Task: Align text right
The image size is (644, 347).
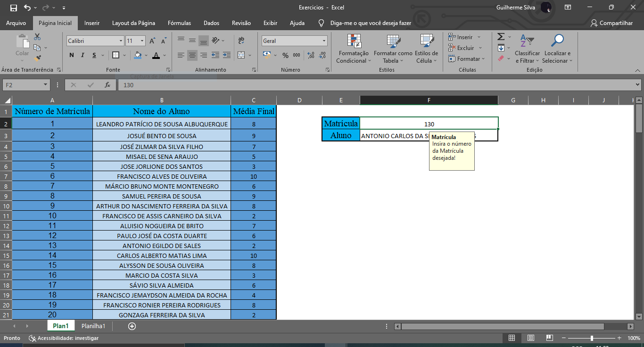Action: point(204,55)
